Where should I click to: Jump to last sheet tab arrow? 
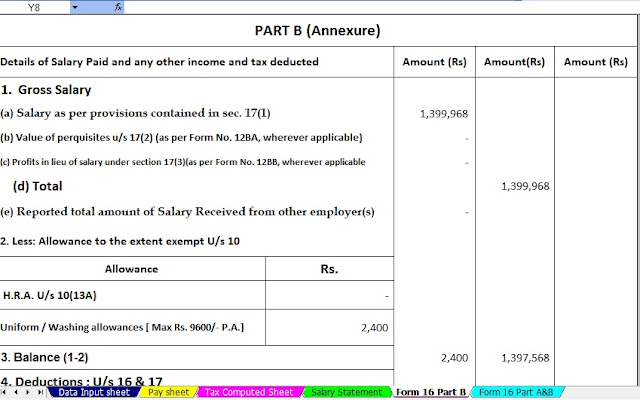click(40, 392)
